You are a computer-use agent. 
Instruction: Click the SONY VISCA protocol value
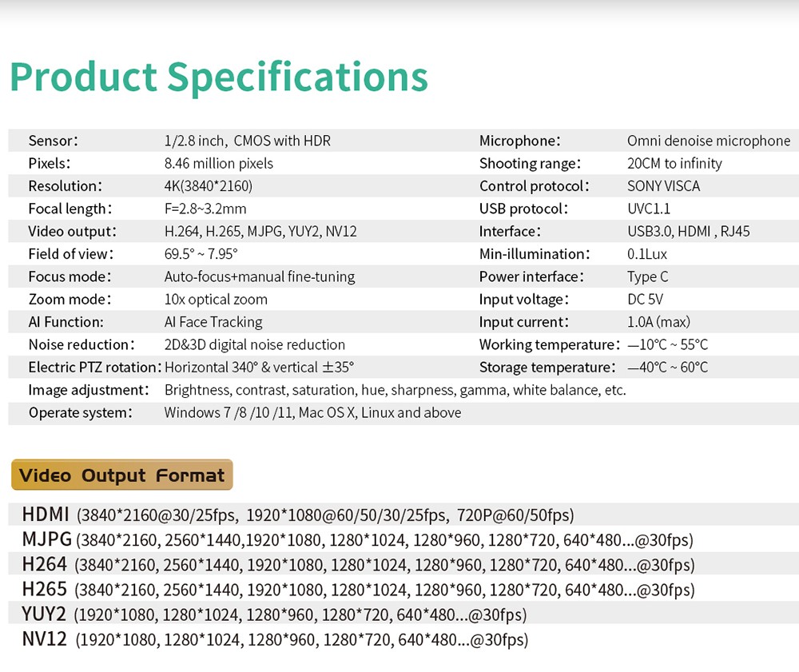coord(665,186)
